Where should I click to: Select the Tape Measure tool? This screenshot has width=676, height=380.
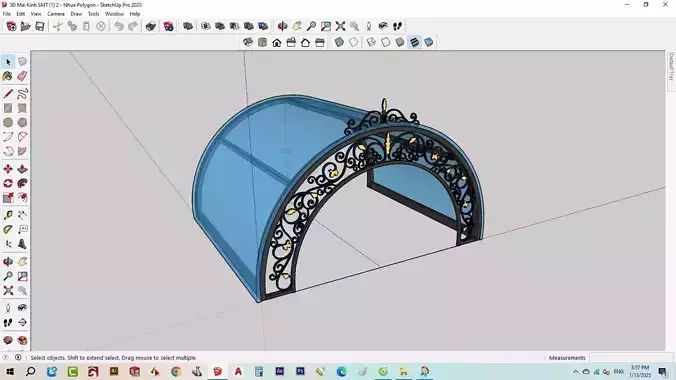click(8, 215)
